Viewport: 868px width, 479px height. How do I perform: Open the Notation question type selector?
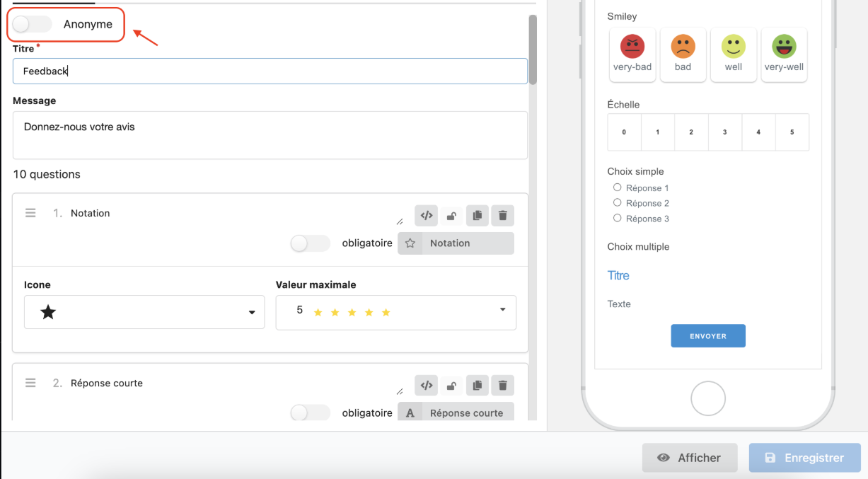(456, 243)
